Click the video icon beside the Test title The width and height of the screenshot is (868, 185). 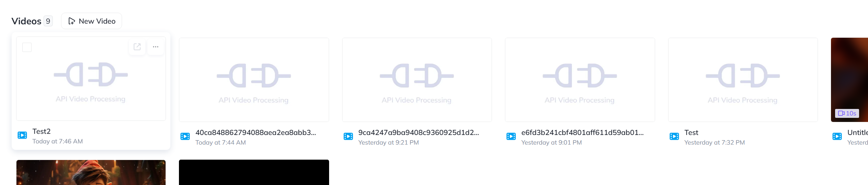pyautogui.click(x=674, y=136)
